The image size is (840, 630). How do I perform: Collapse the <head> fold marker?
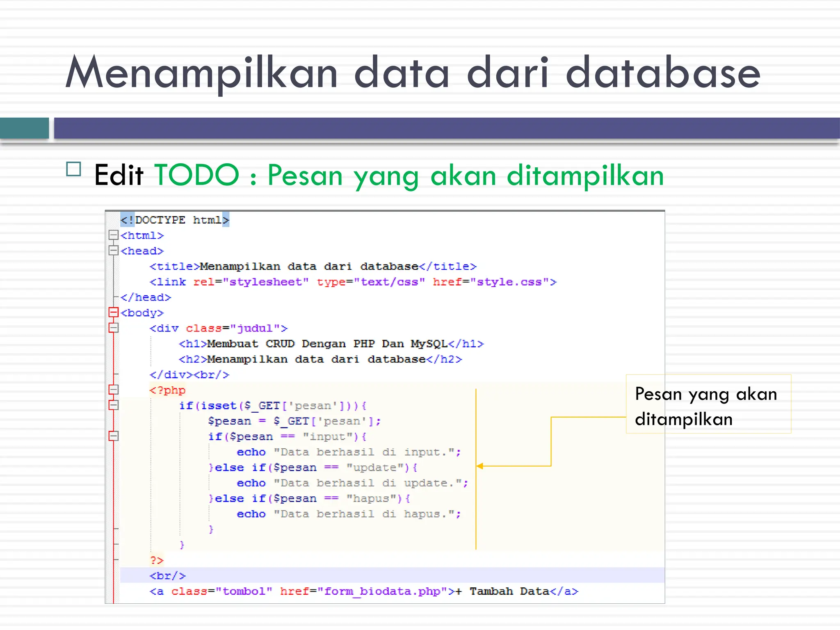[113, 251]
